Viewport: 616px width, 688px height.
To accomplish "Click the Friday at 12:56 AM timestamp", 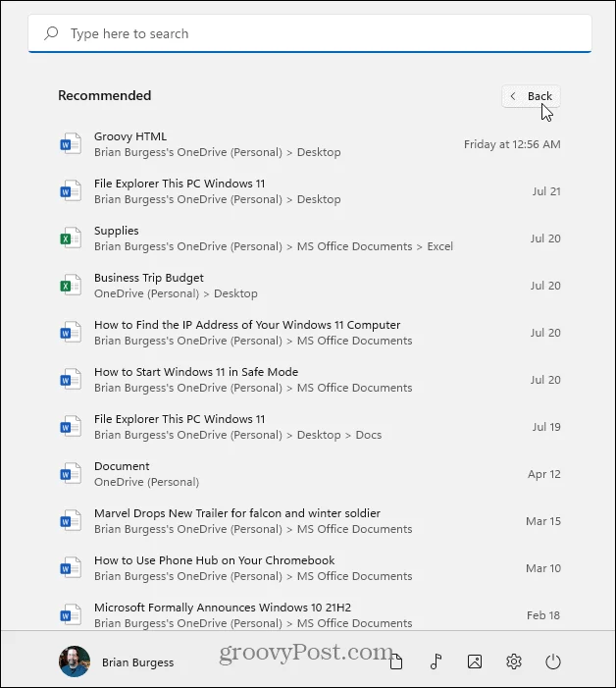I will tap(512, 144).
